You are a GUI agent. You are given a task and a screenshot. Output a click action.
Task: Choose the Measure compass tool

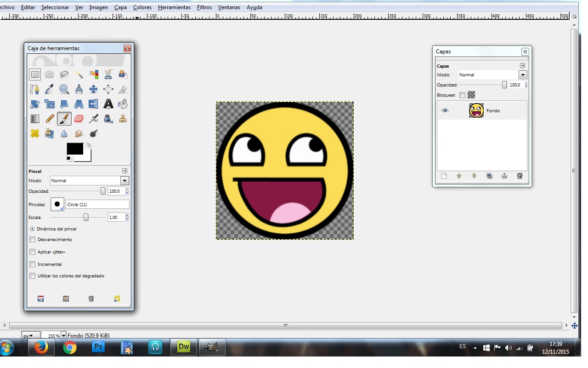point(79,89)
